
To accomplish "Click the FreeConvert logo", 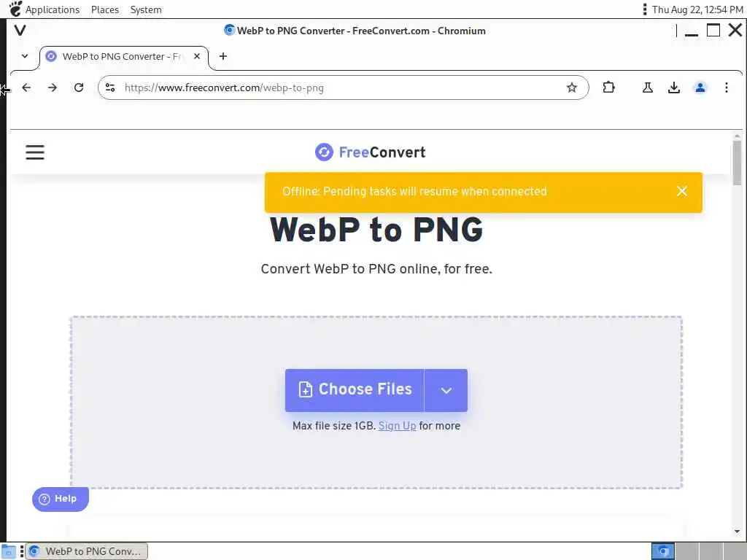I will click(370, 152).
